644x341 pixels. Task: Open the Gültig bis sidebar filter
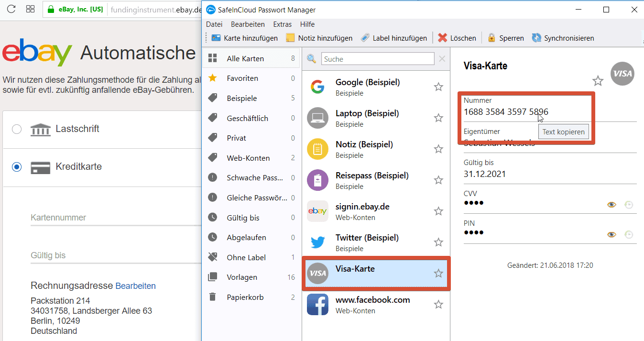coord(251,218)
